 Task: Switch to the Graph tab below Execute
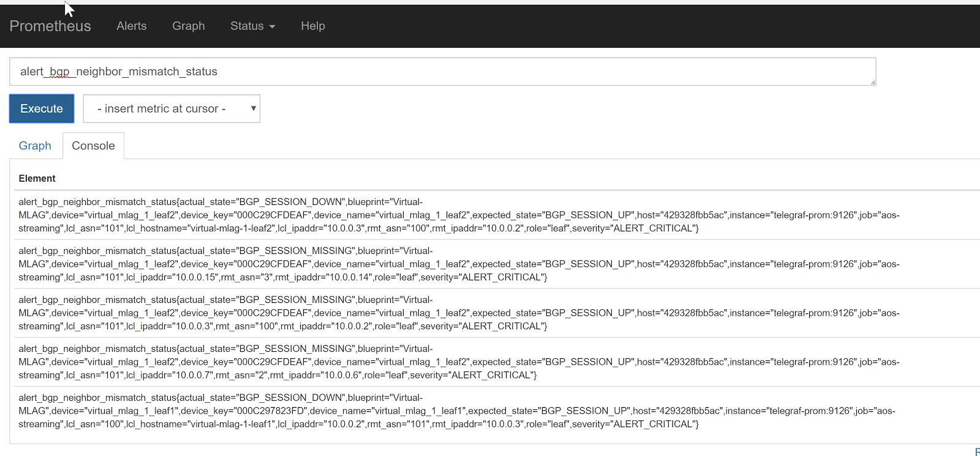click(35, 146)
